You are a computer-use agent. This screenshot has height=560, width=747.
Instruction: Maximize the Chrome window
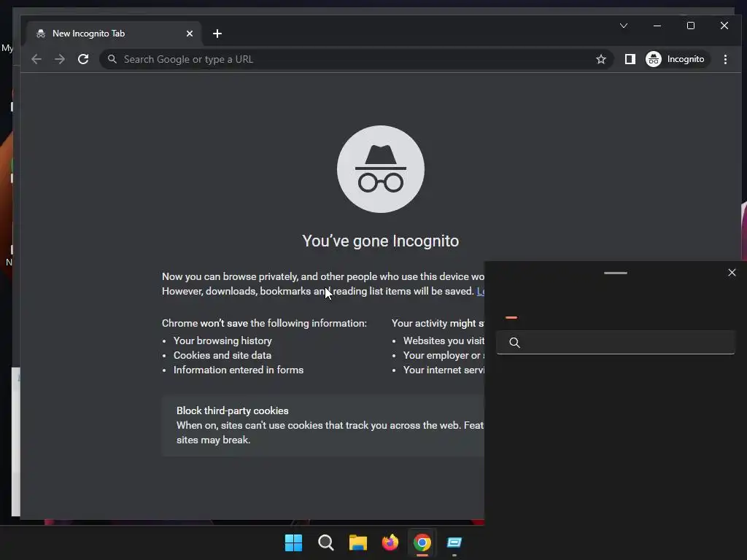[690, 26]
